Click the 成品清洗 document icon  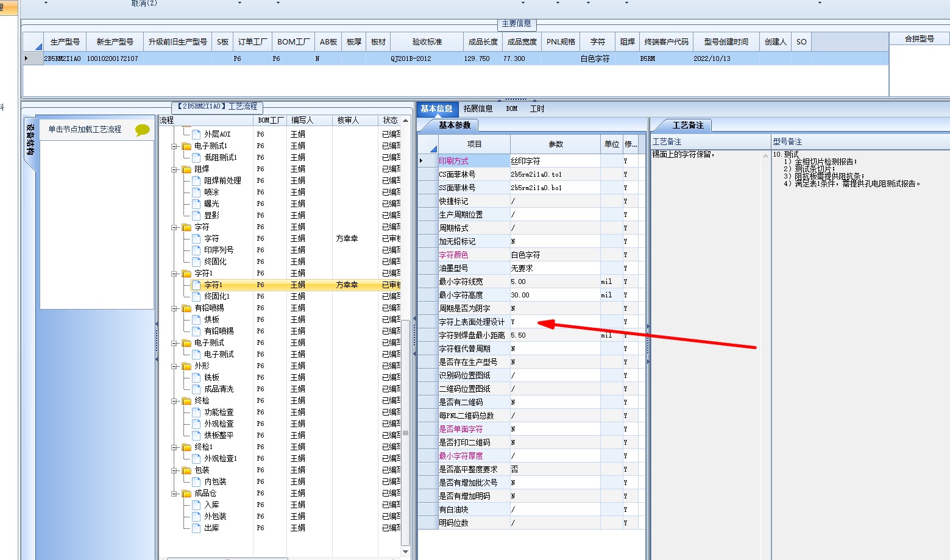196,389
